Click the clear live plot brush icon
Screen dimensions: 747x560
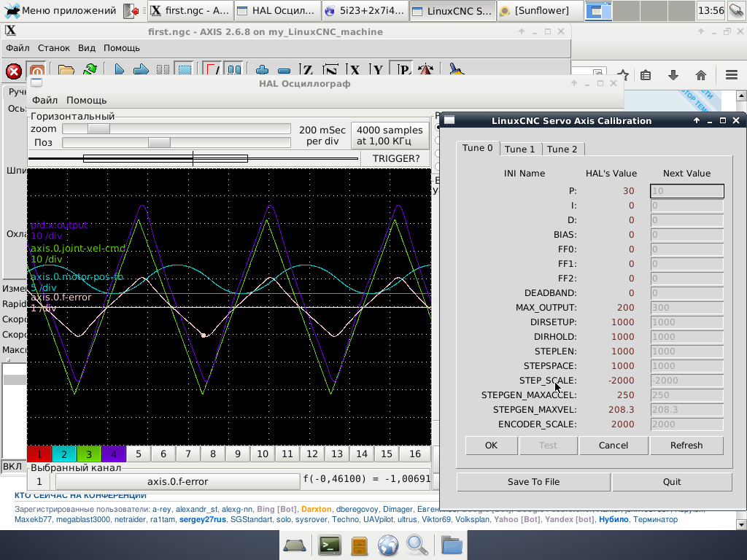click(456, 71)
